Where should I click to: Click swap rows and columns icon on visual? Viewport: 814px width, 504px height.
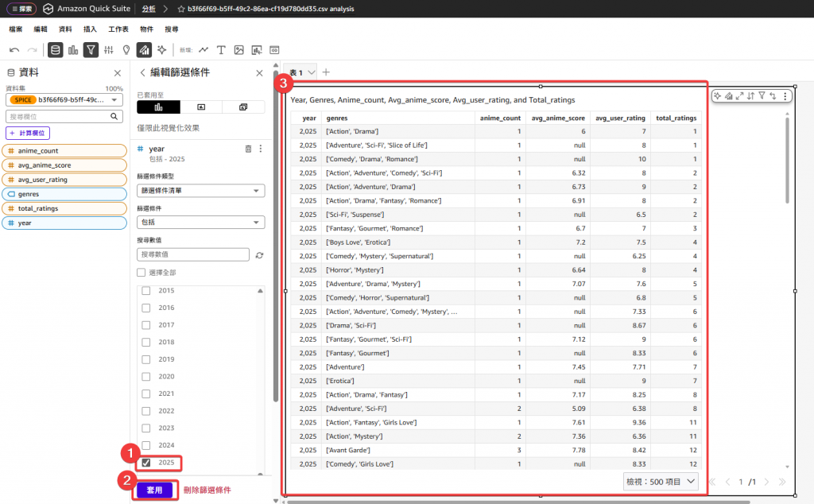pos(773,95)
